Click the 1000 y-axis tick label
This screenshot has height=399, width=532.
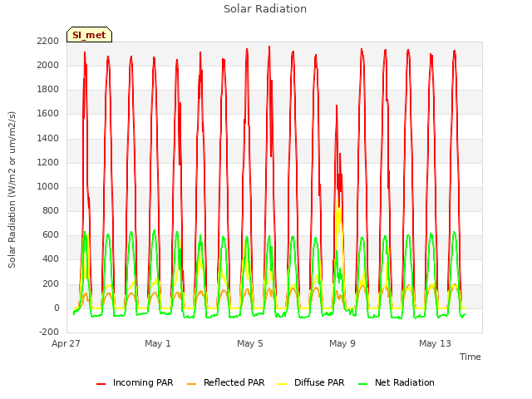pos(48,186)
